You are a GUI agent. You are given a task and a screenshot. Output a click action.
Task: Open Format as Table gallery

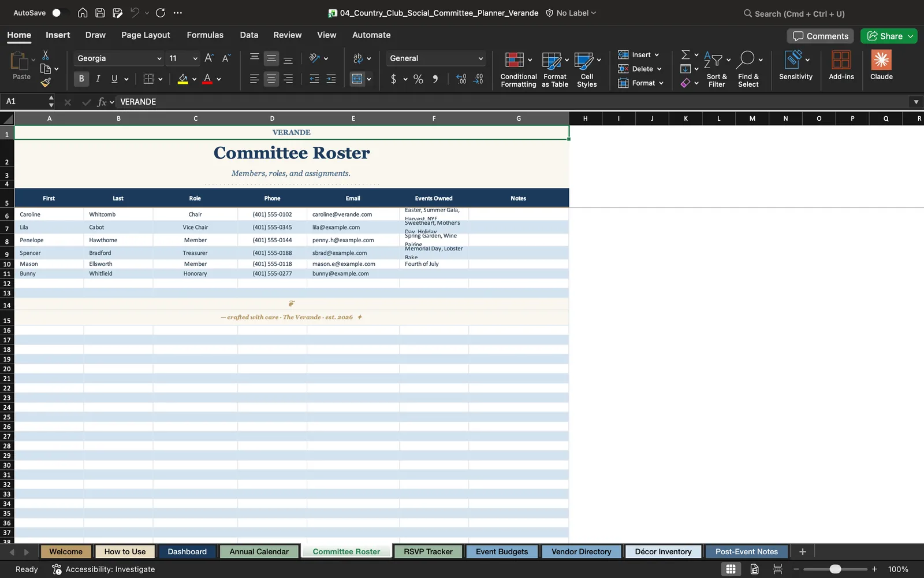(x=554, y=69)
